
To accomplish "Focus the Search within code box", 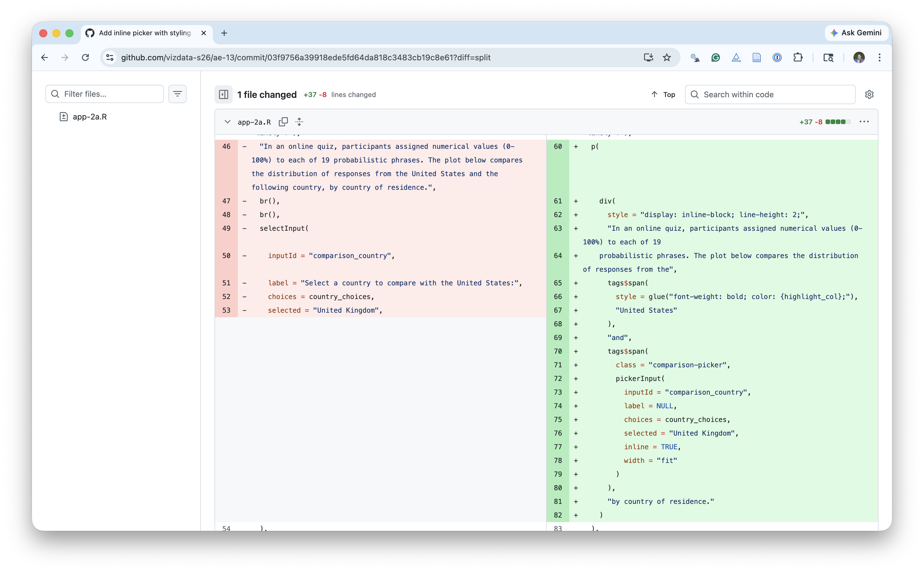I will (x=773, y=94).
